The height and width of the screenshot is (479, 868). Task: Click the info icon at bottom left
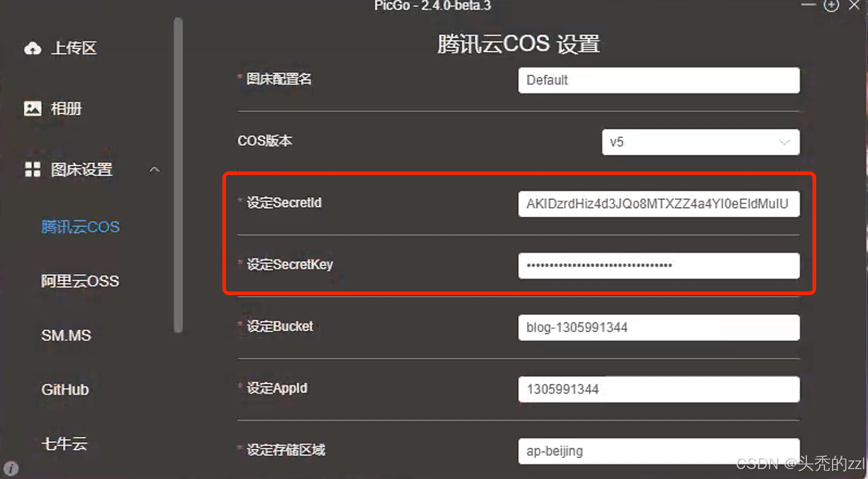click(11, 468)
